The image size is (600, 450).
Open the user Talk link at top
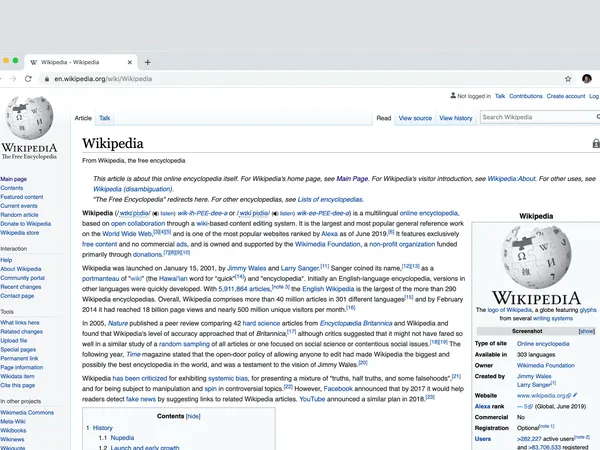(500, 96)
